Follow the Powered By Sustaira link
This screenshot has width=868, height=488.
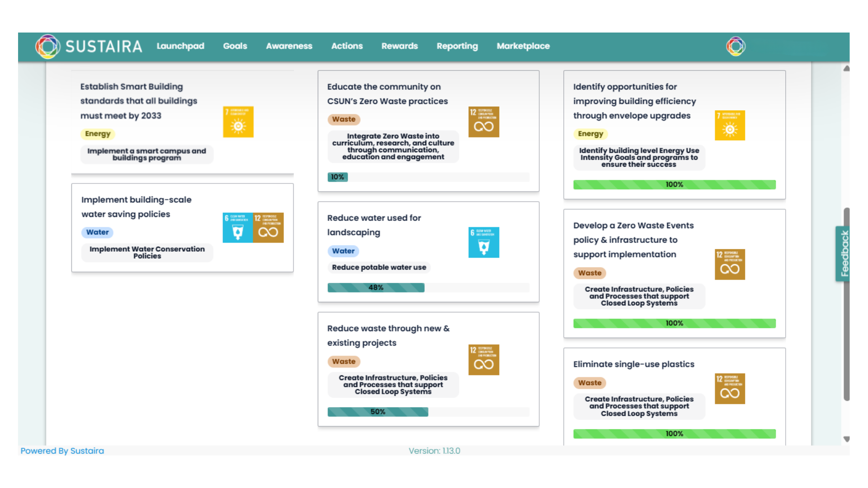(x=62, y=450)
